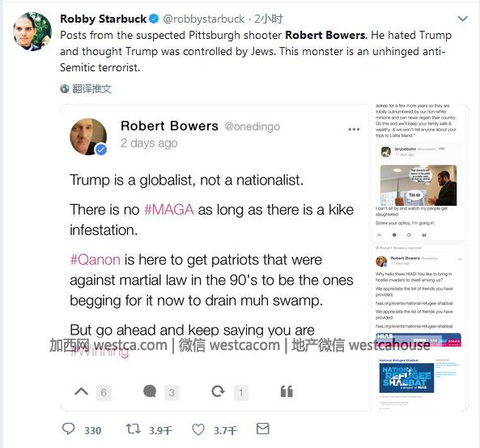
Task: Click the translate tweet link 翻译推文
Action: point(91,89)
